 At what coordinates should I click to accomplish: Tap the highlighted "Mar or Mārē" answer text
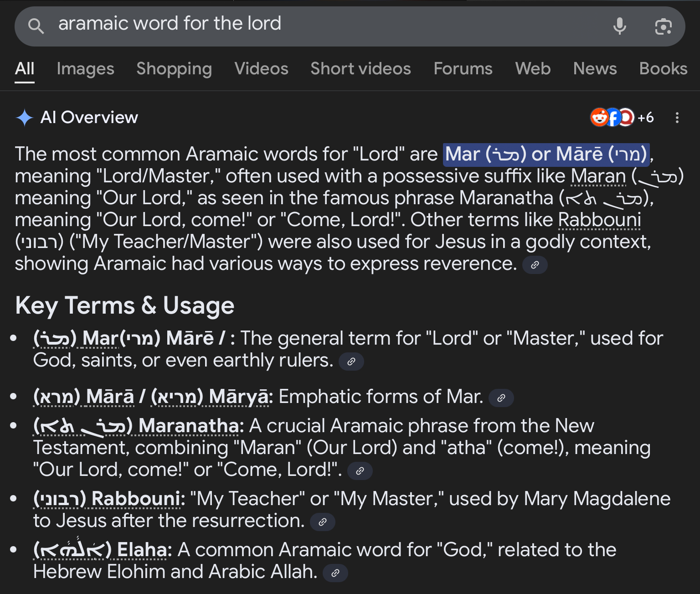click(546, 154)
